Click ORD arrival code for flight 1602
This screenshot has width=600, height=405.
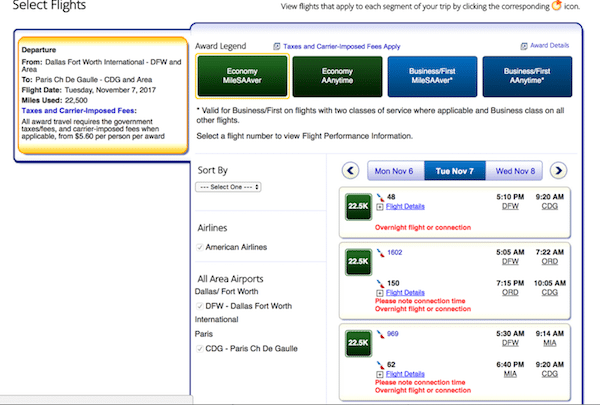549,261
